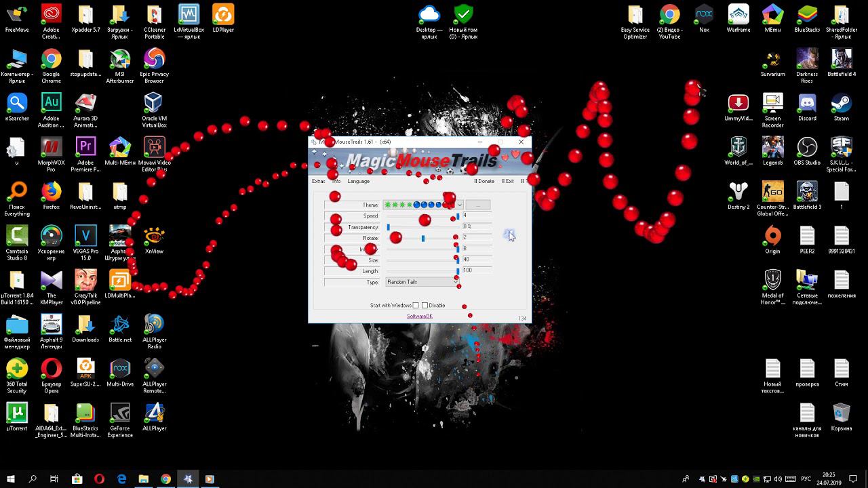This screenshot has width=868, height=488.
Task: Open the OBS Studio desktop icon
Action: (807, 152)
